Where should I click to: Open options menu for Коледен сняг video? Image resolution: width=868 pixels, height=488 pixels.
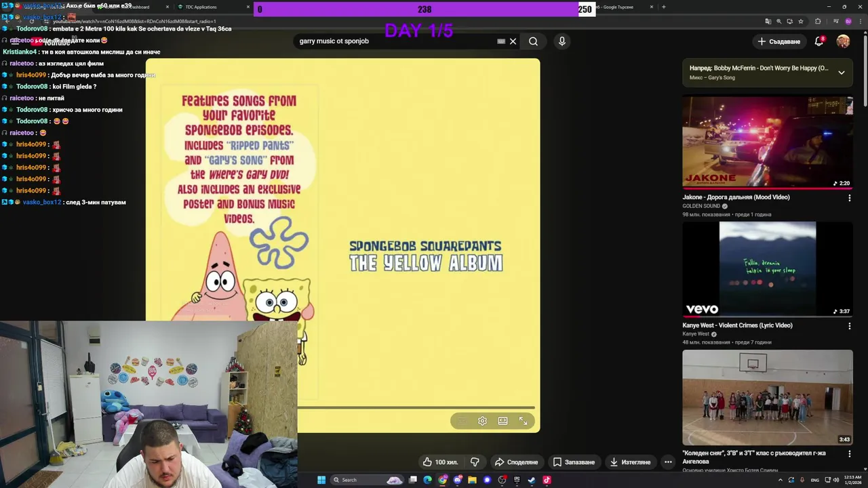tap(849, 454)
